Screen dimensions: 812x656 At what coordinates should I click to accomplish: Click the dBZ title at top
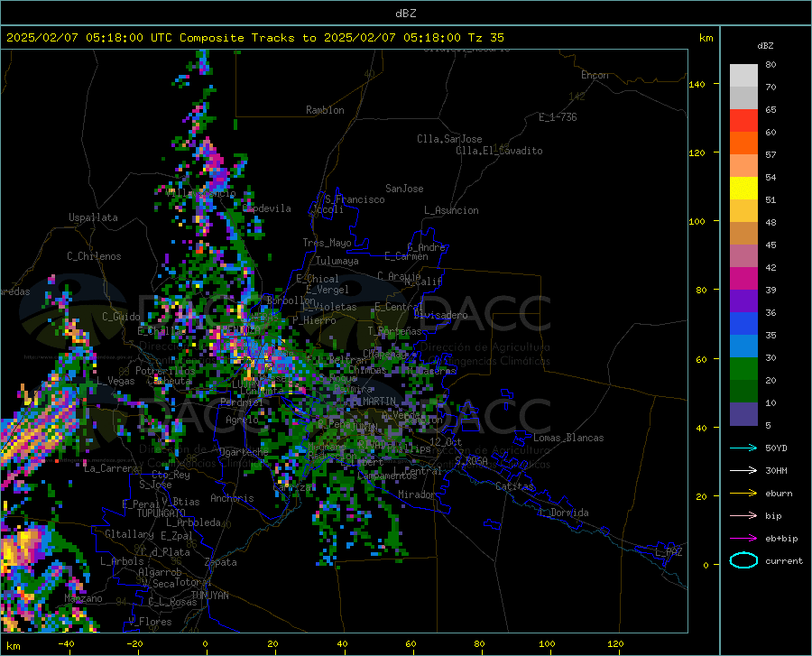(405, 14)
